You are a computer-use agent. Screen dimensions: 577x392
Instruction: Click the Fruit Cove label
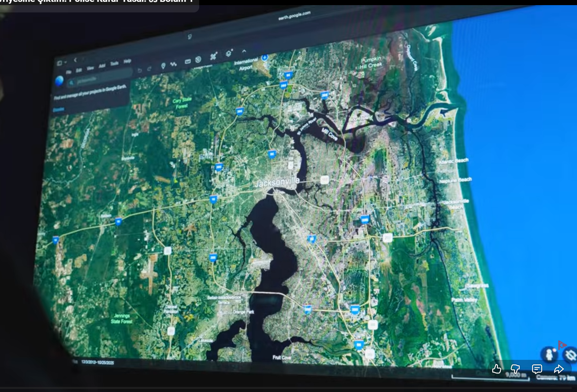282,357
